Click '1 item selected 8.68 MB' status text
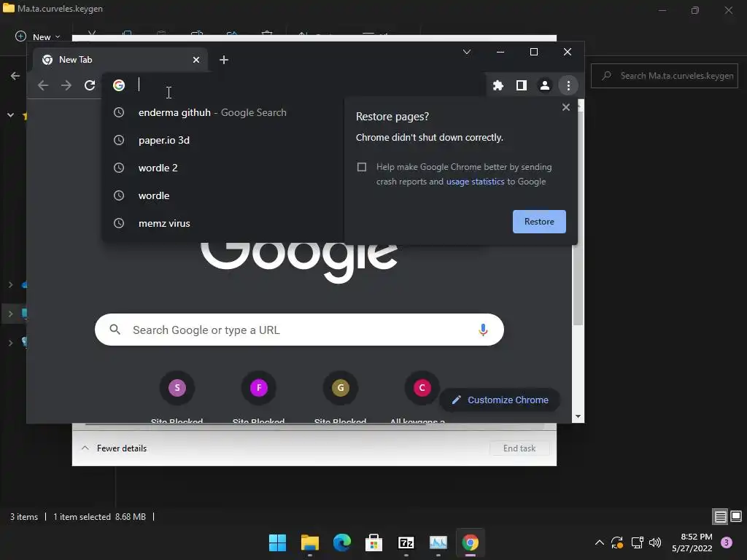Viewport: 747px width, 560px height. click(99, 517)
